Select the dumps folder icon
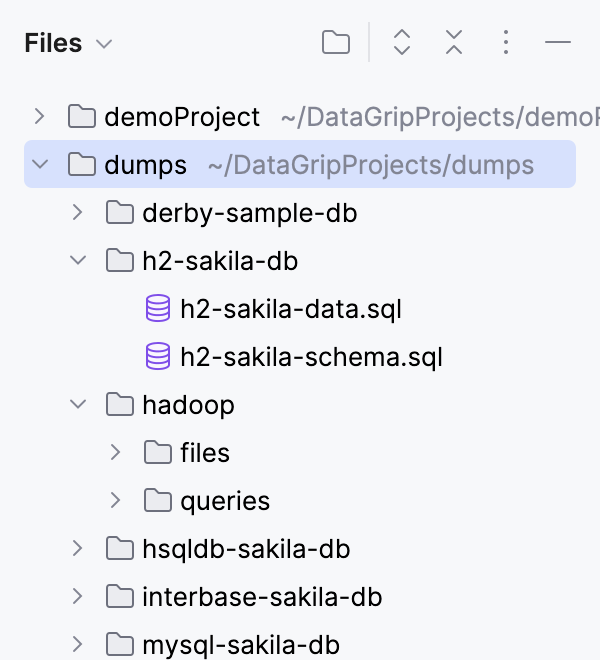The image size is (600, 660). (x=82, y=164)
